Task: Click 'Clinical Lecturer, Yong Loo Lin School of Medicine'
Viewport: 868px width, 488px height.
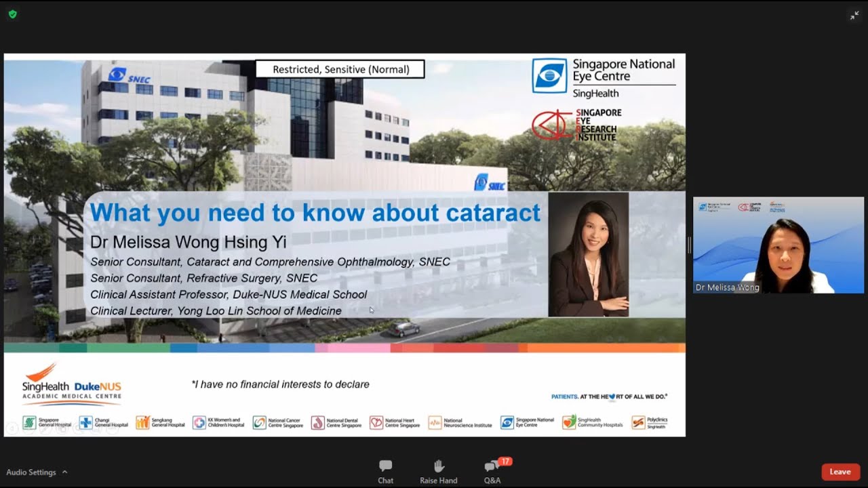Action: pyautogui.click(x=216, y=310)
